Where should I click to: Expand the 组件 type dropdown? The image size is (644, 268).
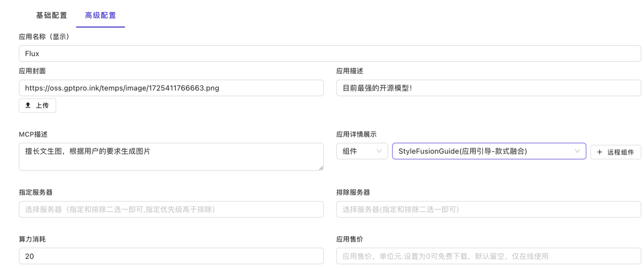point(362,151)
